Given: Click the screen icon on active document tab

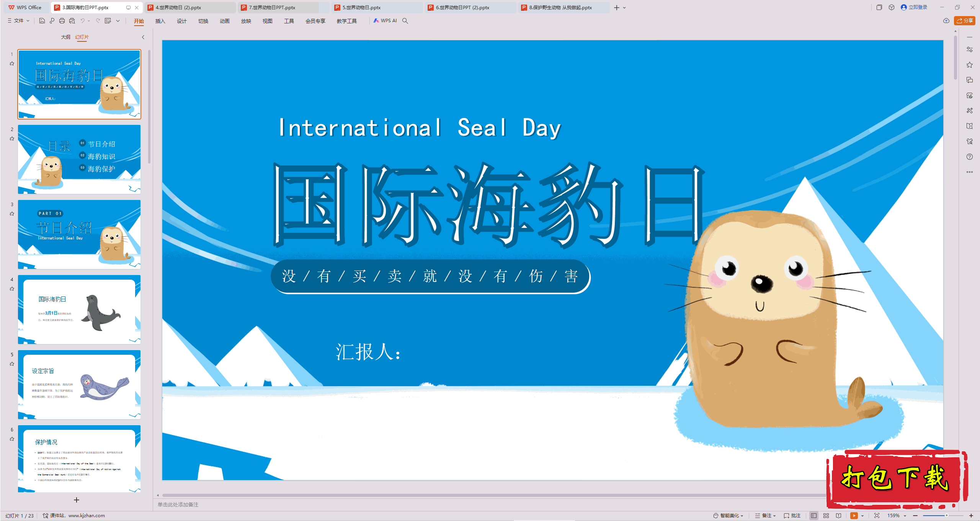Looking at the screenshot, I should coord(128,7).
